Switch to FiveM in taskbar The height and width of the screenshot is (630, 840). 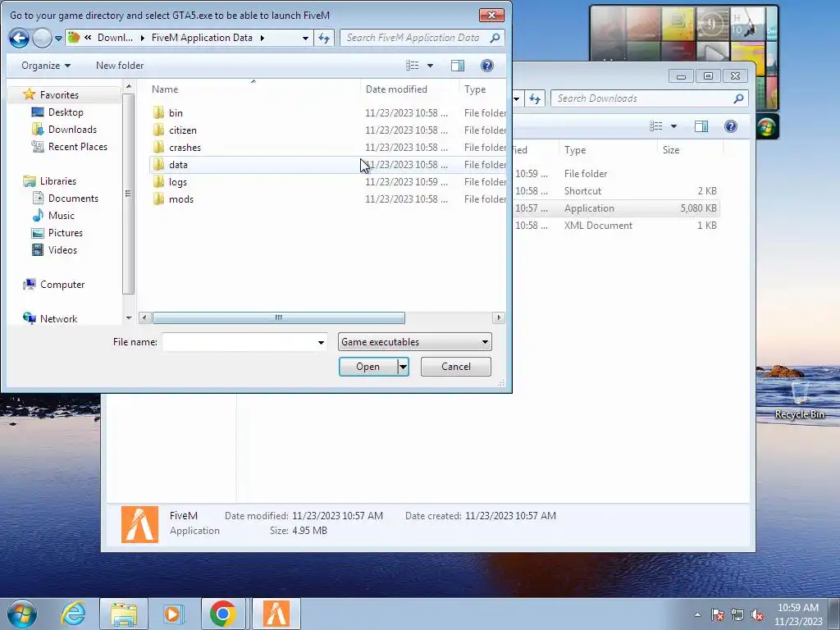(276, 614)
